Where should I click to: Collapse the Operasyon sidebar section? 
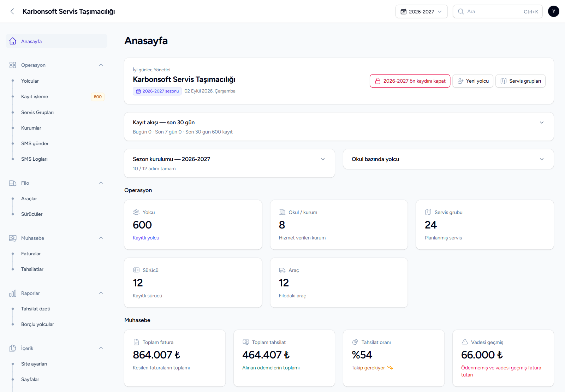pyautogui.click(x=101, y=65)
